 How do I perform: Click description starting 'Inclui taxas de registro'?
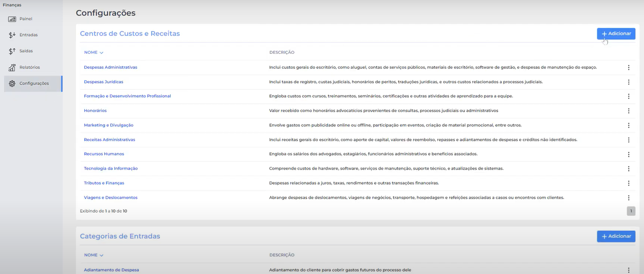406,82
